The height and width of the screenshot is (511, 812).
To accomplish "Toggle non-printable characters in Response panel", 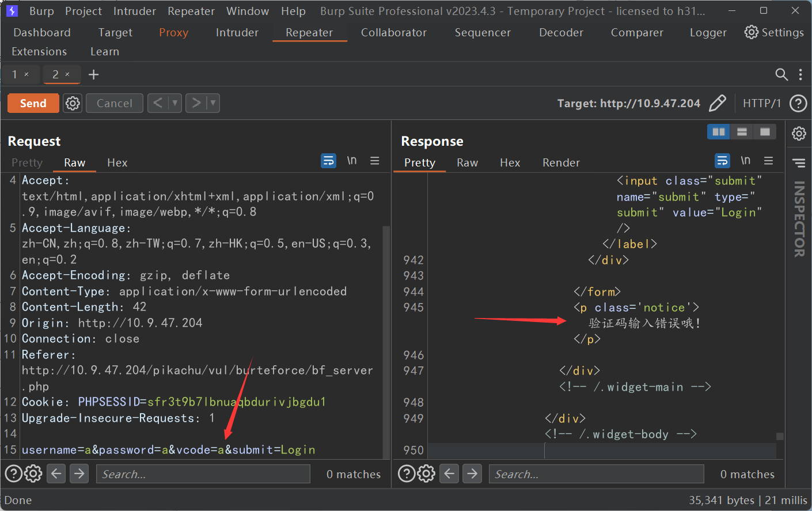I will click(x=746, y=161).
